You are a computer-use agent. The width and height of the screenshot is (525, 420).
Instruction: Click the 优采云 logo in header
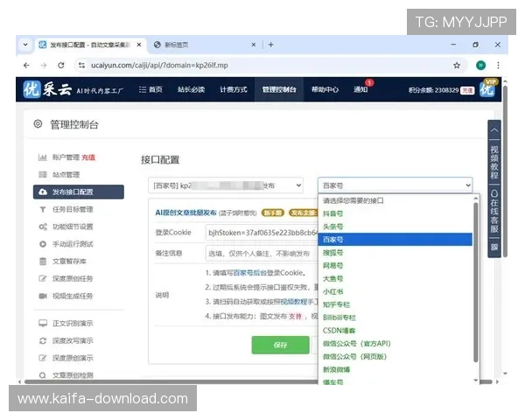point(47,89)
